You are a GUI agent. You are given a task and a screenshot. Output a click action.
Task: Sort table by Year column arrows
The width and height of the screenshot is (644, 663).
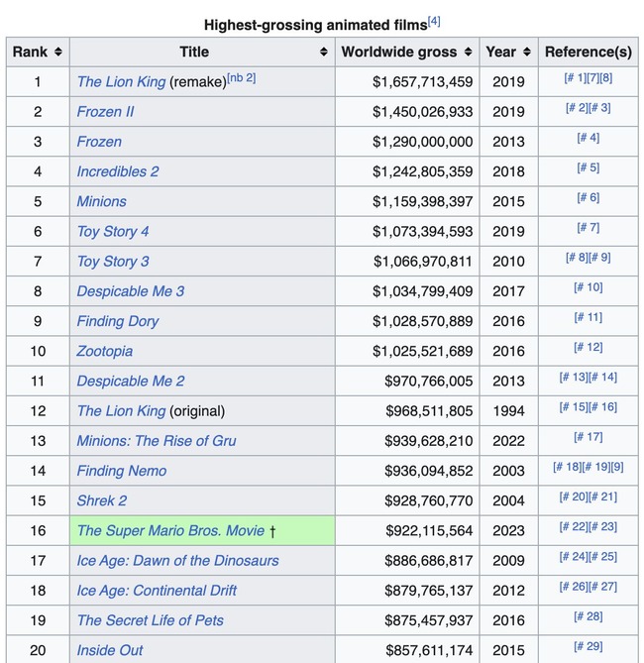tap(526, 52)
